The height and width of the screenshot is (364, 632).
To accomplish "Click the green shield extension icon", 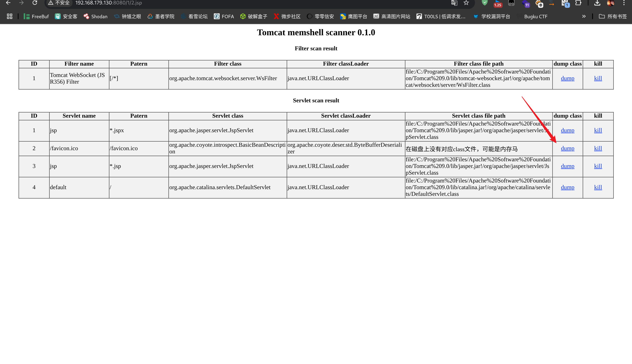I will click(485, 3).
